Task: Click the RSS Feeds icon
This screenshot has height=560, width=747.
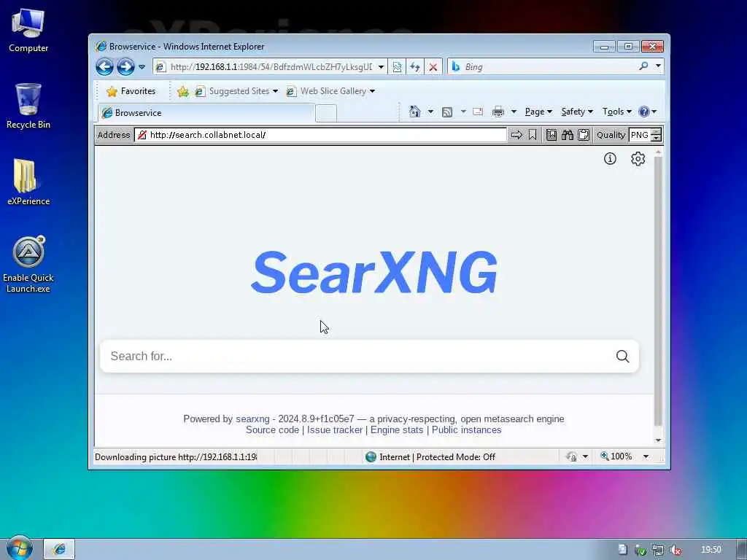Action: 447,112
